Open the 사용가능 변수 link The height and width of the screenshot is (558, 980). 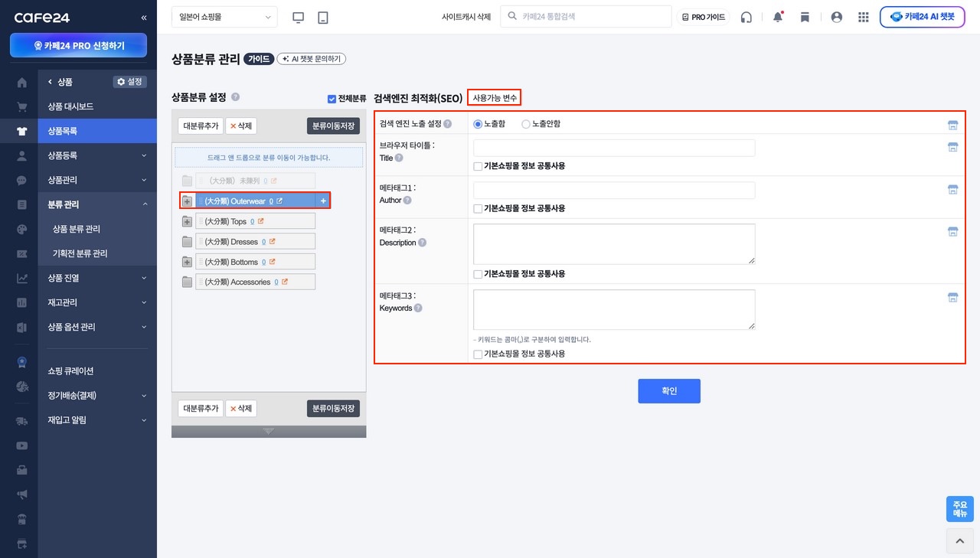(x=495, y=98)
